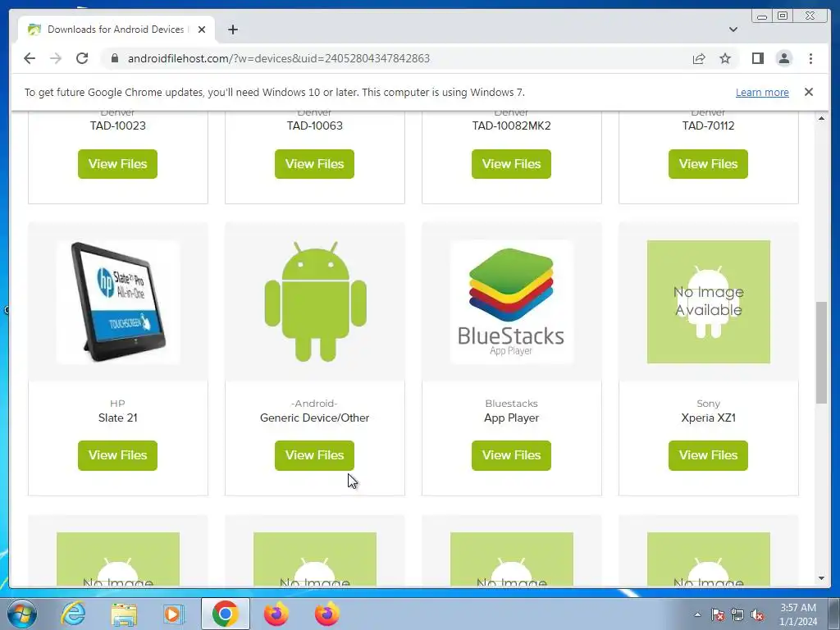Click the address bar URL
The height and width of the screenshot is (630, 840).
click(x=279, y=58)
